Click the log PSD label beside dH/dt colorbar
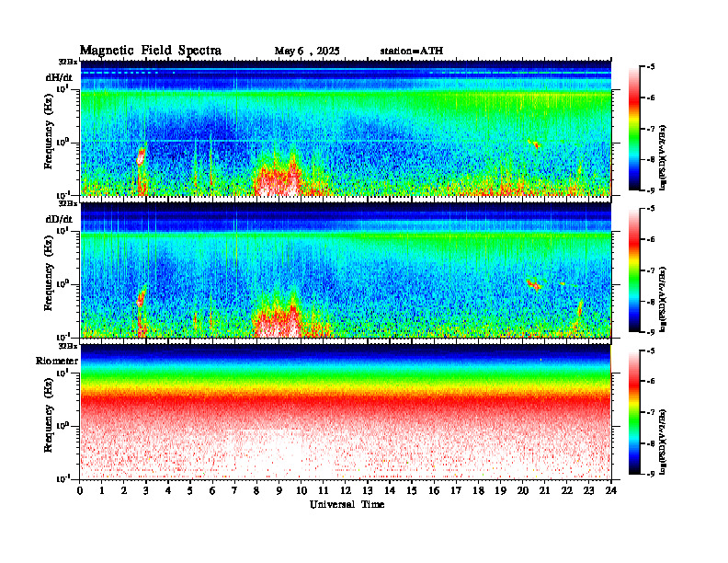 [663, 157]
